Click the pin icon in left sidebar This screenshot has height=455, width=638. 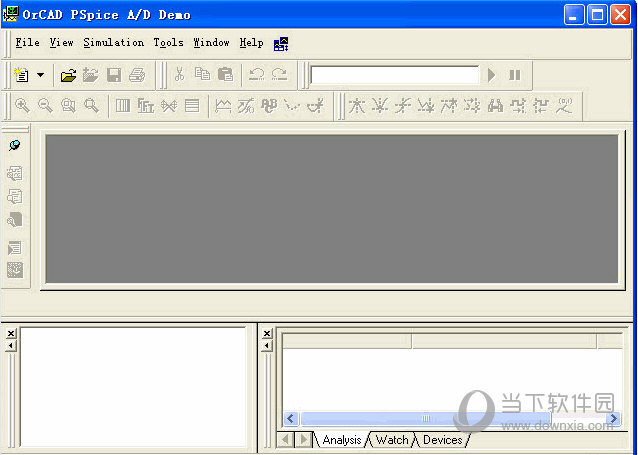pyautogui.click(x=15, y=146)
